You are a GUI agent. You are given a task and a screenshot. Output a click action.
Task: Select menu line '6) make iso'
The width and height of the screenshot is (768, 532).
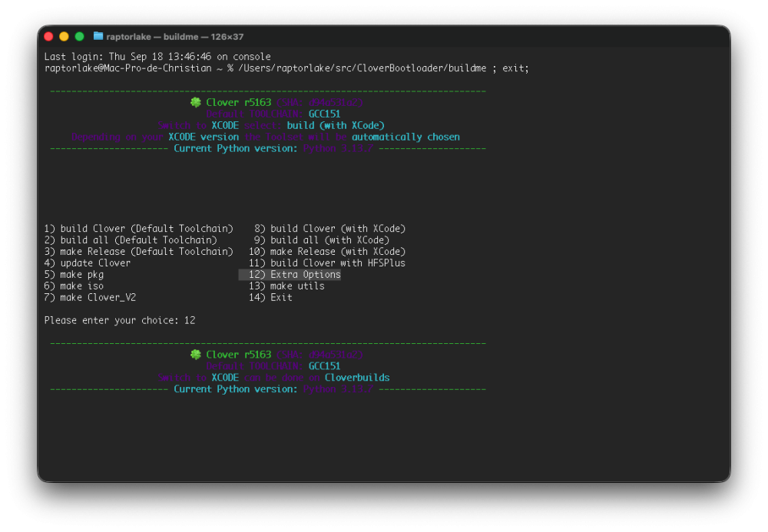click(x=74, y=286)
